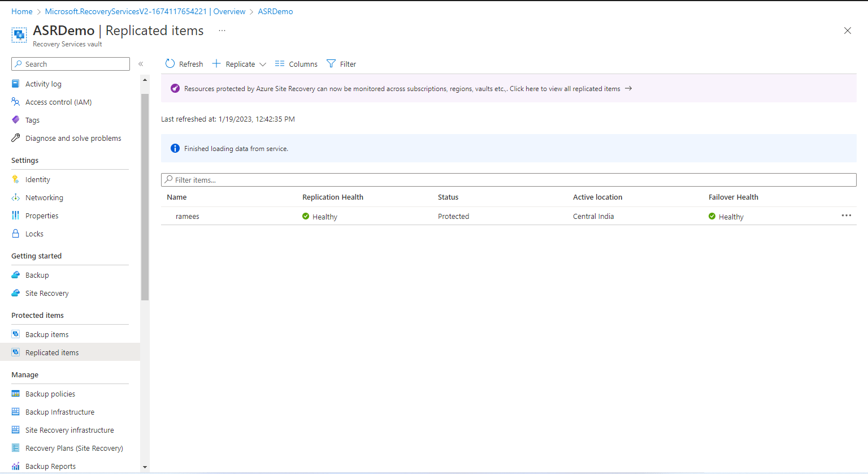Click the Backup policies icon
The width and height of the screenshot is (868, 474).
16,394
